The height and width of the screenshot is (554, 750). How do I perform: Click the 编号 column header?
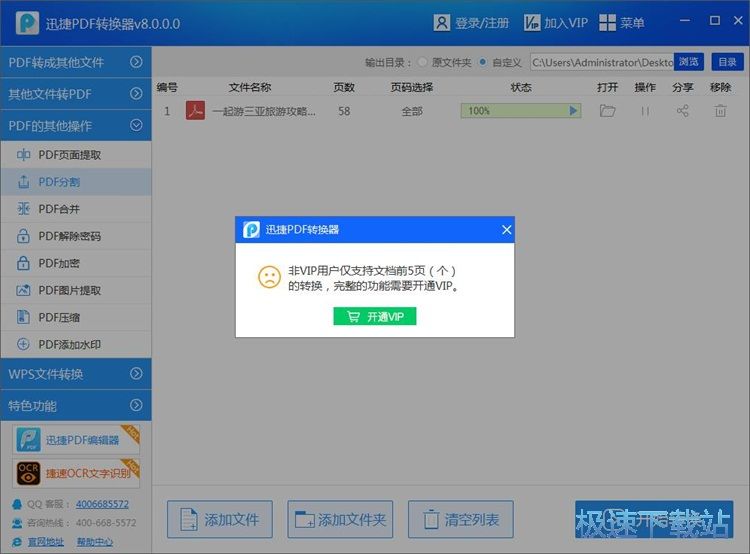(x=167, y=87)
